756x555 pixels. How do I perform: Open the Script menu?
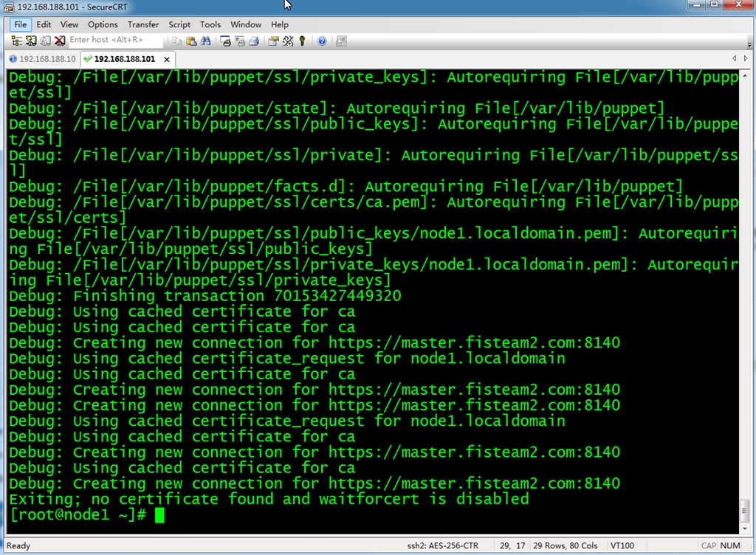pos(179,24)
